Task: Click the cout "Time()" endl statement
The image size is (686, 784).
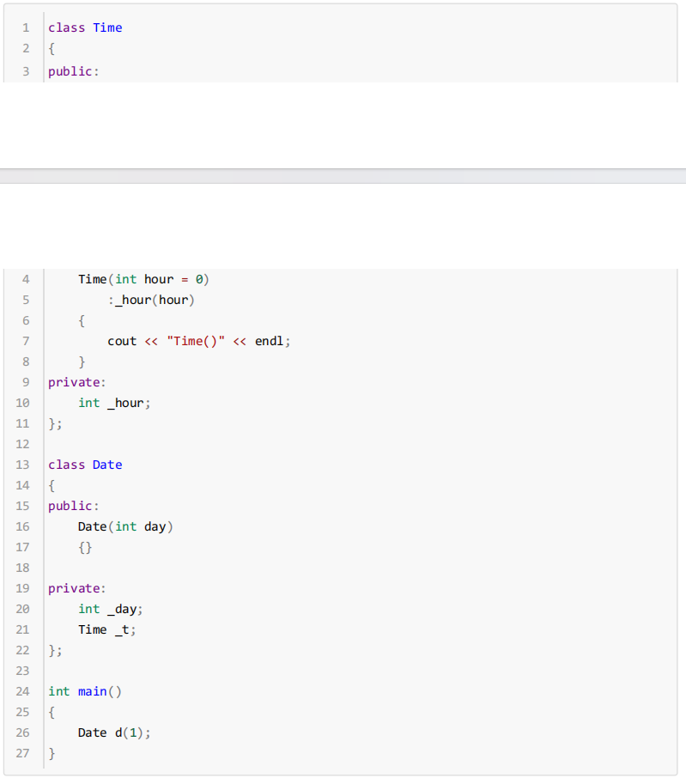Action: click(199, 341)
